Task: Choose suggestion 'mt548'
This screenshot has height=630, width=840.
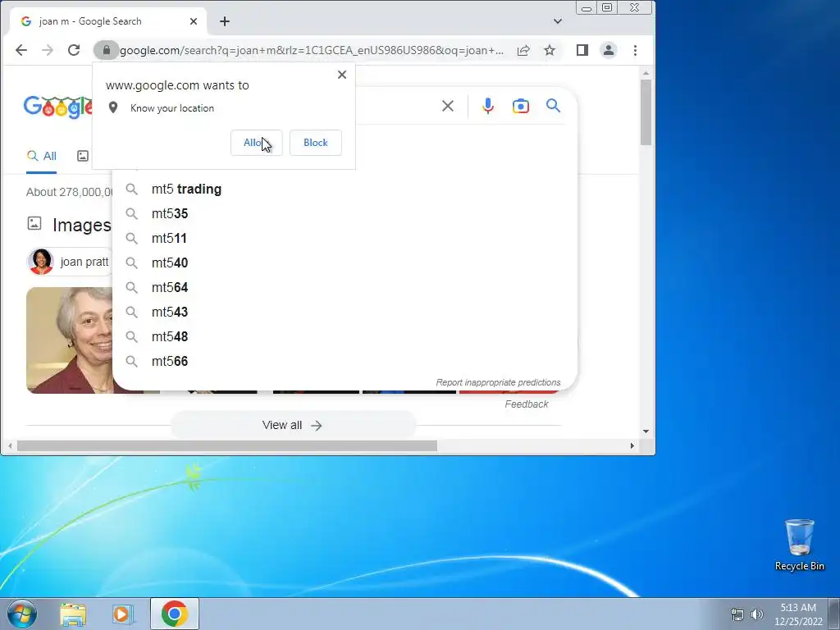Action: point(345,337)
